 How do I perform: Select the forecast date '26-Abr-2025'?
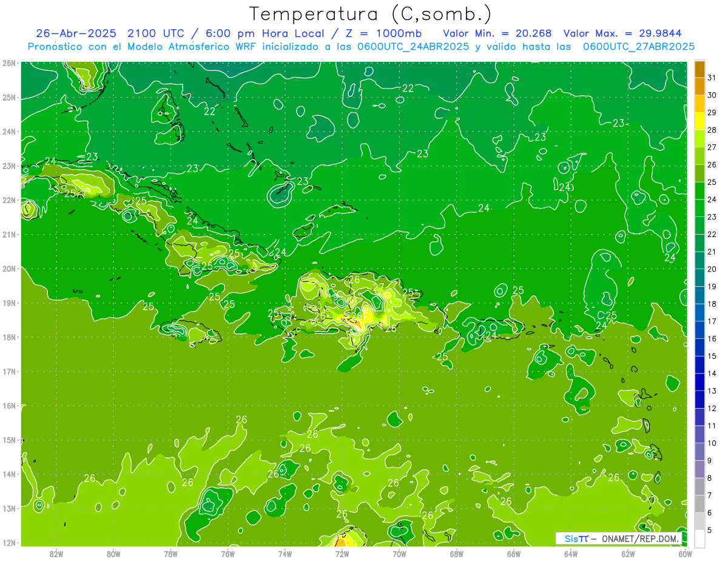[x=76, y=33]
